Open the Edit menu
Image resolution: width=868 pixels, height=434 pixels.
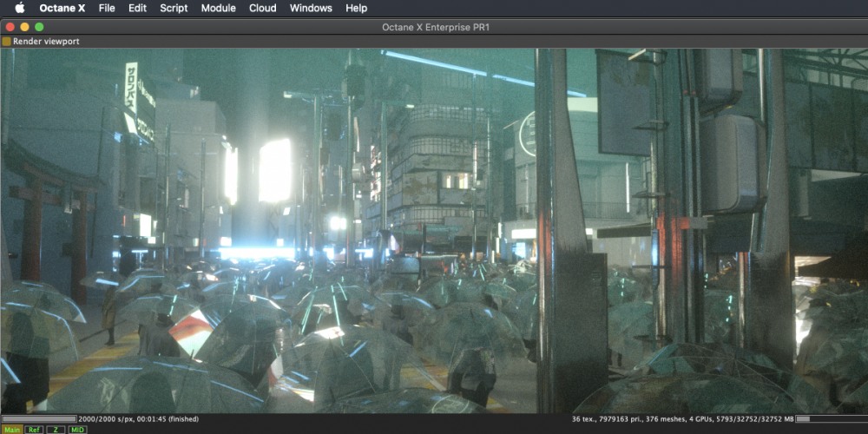[x=137, y=8]
